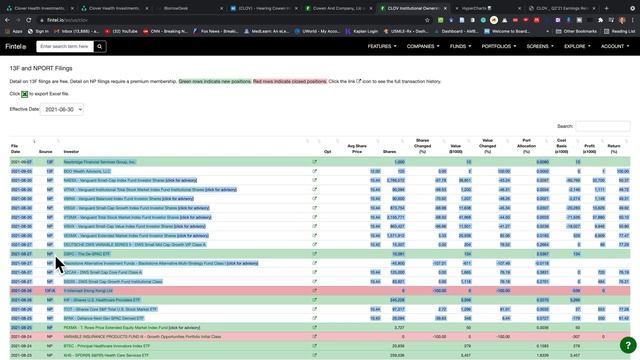Reload the page with the refresh icon
The height and width of the screenshot is (360, 640).
[29, 20]
